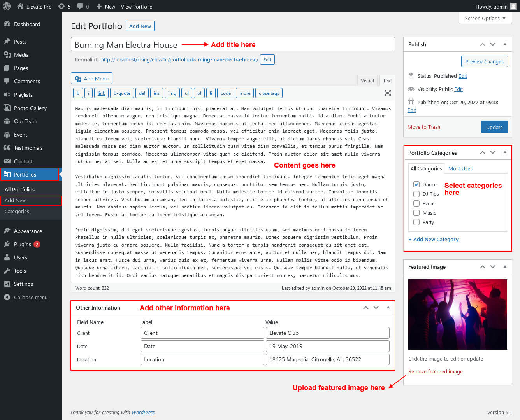Collapse the admin sidebar menu
Viewport: 520px width, 420px height.
point(30,297)
